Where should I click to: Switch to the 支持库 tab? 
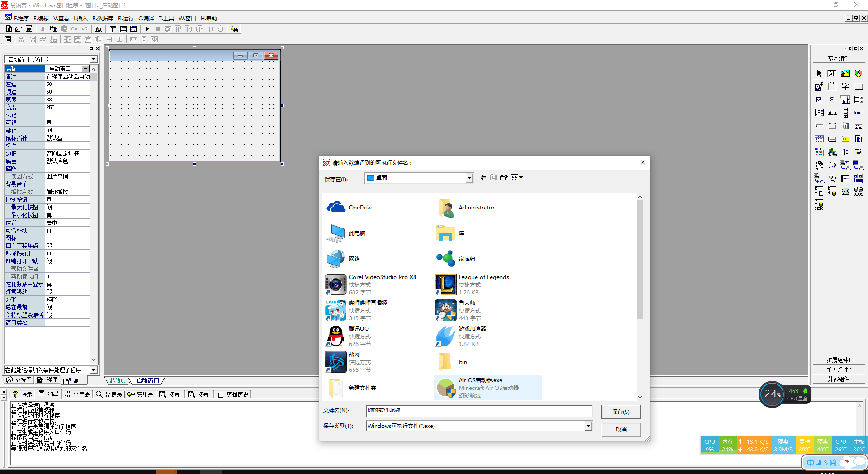pyautogui.click(x=19, y=380)
